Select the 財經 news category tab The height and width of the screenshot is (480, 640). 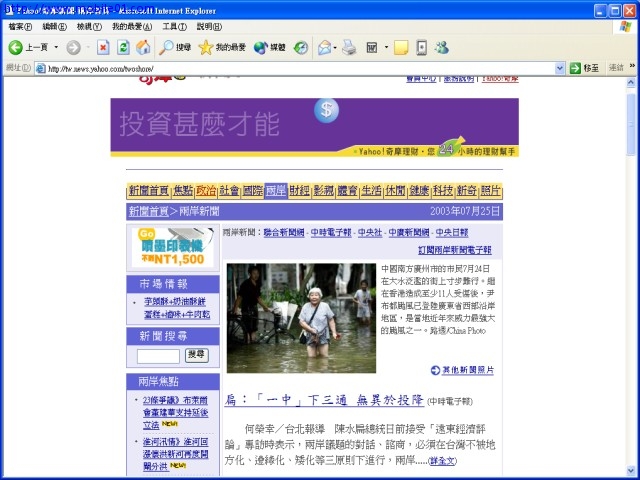pos(300,191)
